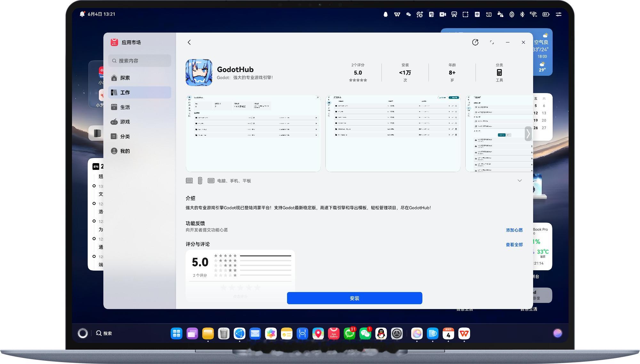
Task: Open the Files folder in dock
Action: (208, 334)
